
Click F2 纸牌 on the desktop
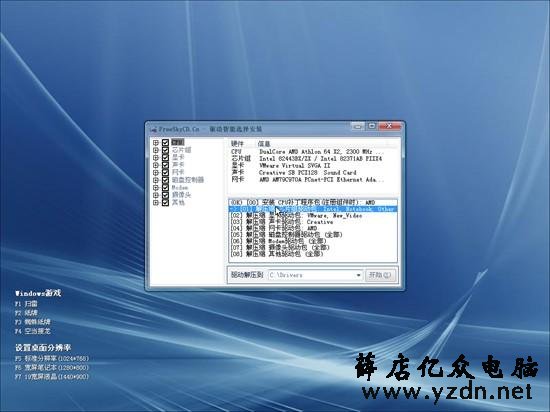(26, 313)
